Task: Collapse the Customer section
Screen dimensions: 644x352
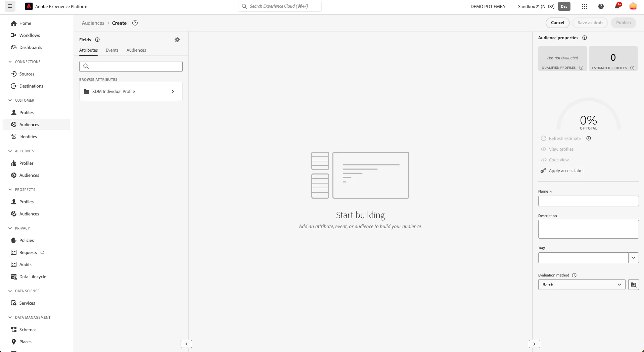Action: click(x=10, y=100)
